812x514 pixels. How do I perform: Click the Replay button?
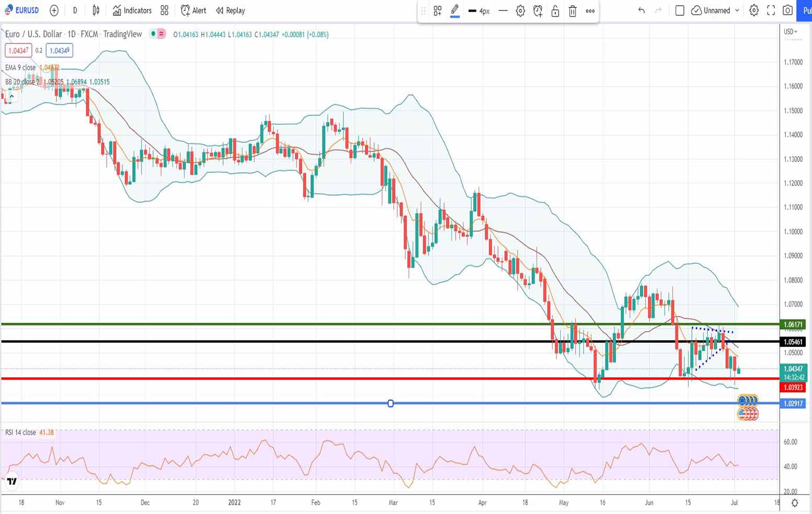coord(230,10)
